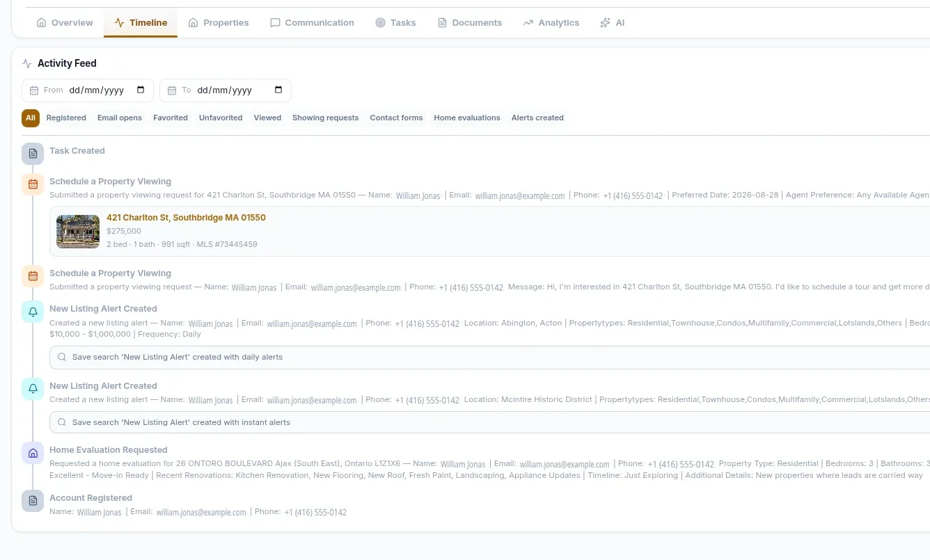Filter activity by Viewed
Image resolution: width=930 pixels, height=560 pixels.
pyautogui.click(x=267, y=118)
